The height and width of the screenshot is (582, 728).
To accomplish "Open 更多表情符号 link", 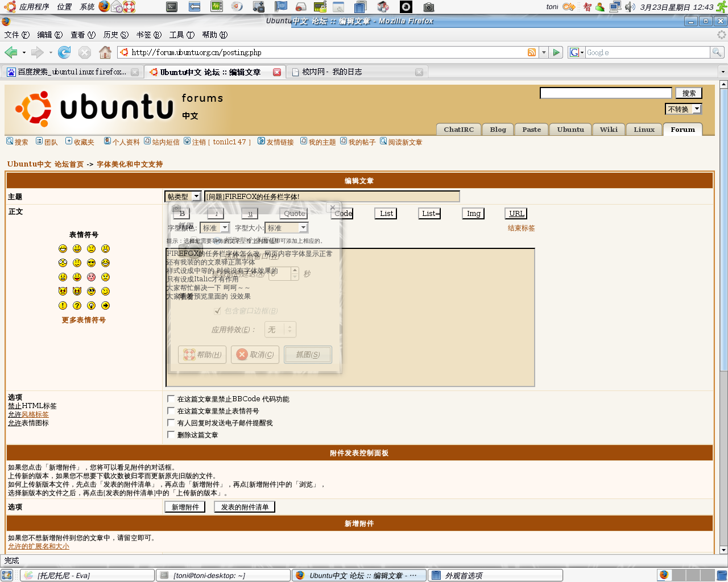I will [84, 320].
